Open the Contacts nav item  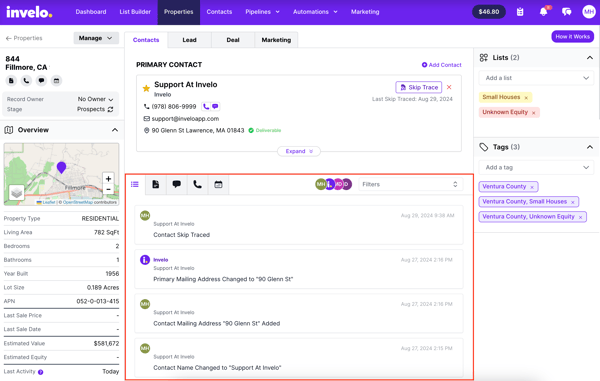(219, 12)
